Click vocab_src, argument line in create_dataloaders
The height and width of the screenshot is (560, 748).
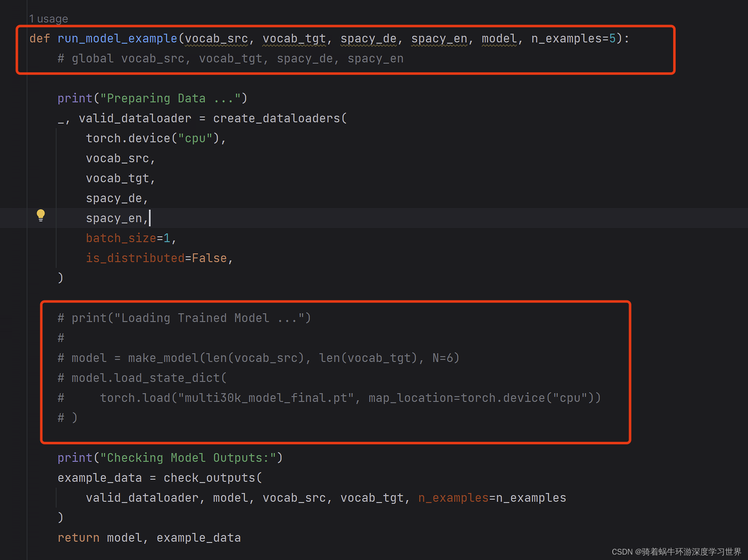[121, 159]
